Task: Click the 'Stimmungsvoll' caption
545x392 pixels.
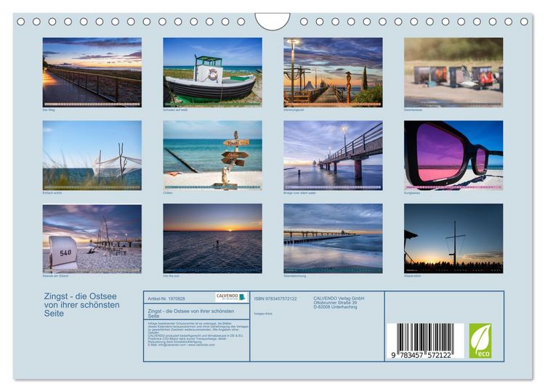Action: (294, 110)
